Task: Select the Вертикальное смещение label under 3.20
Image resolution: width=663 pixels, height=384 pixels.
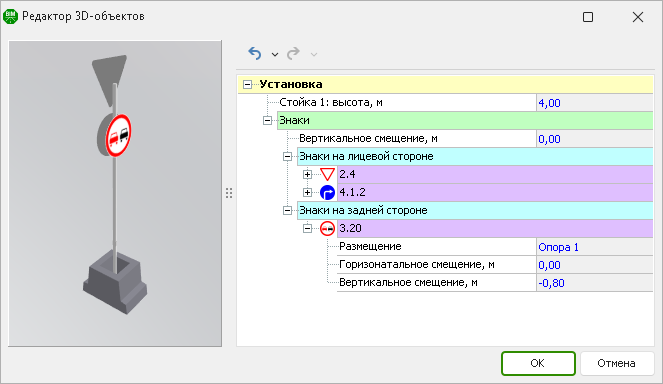Action: coord(408,283)
